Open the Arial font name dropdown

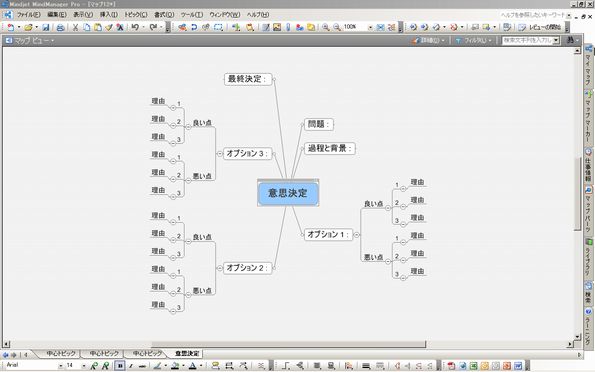[x=60, y=366]
